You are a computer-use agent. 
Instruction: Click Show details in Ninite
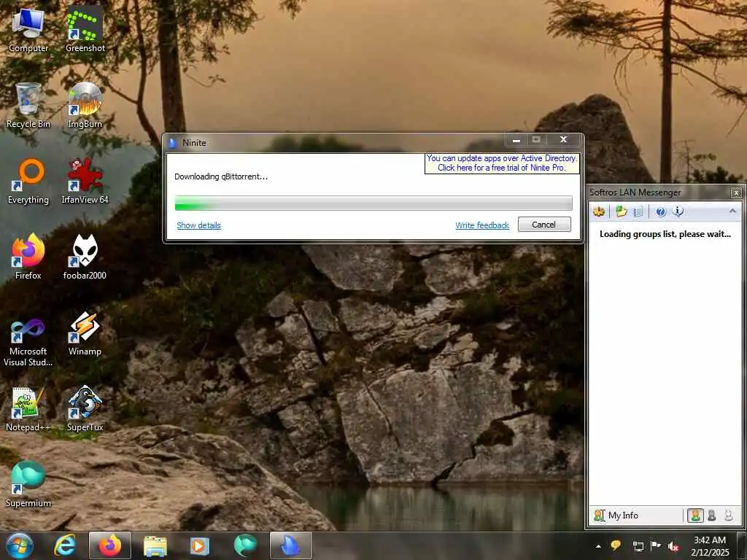click(198, 225)
